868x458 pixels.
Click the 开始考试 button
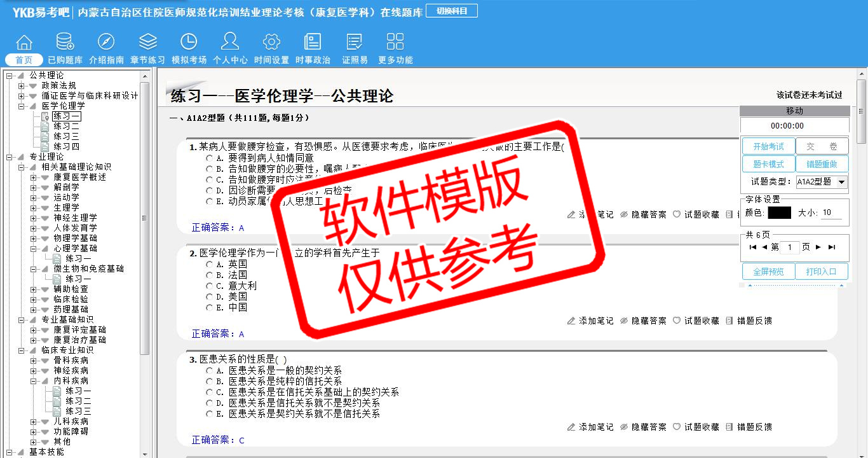(x=768, y=146)
